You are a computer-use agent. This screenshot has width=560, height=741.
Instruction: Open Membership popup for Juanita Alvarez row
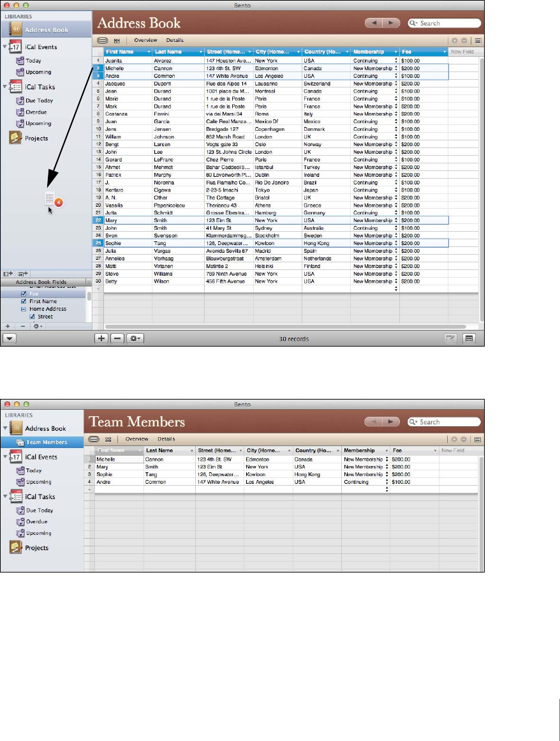(396, 61)
